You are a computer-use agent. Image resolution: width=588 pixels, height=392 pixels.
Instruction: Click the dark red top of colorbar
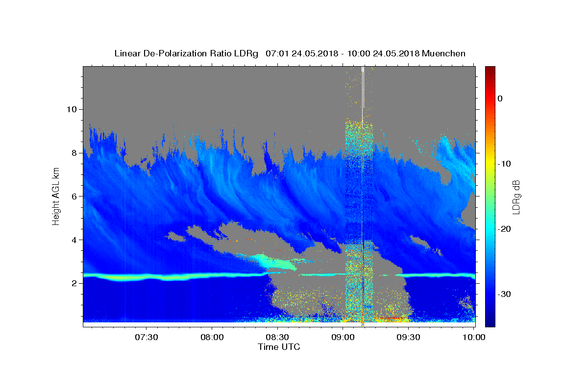[490, 70]
